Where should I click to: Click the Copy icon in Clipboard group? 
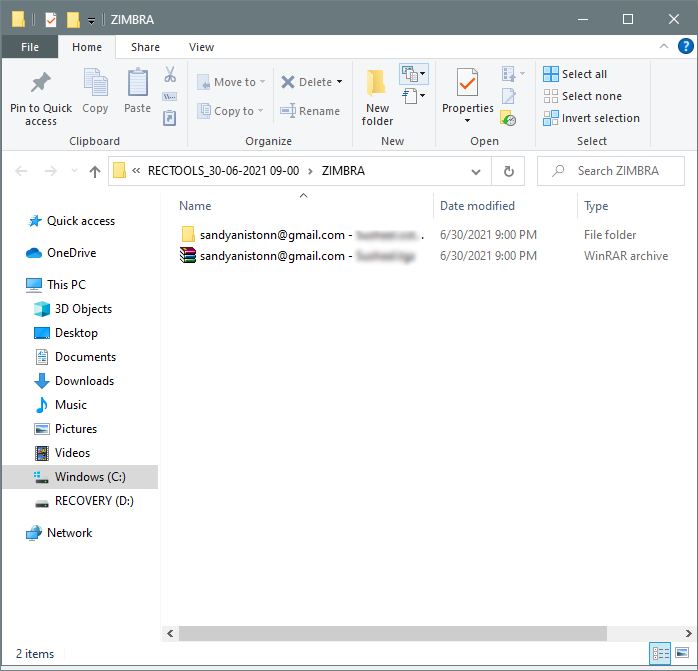(95, 83)
